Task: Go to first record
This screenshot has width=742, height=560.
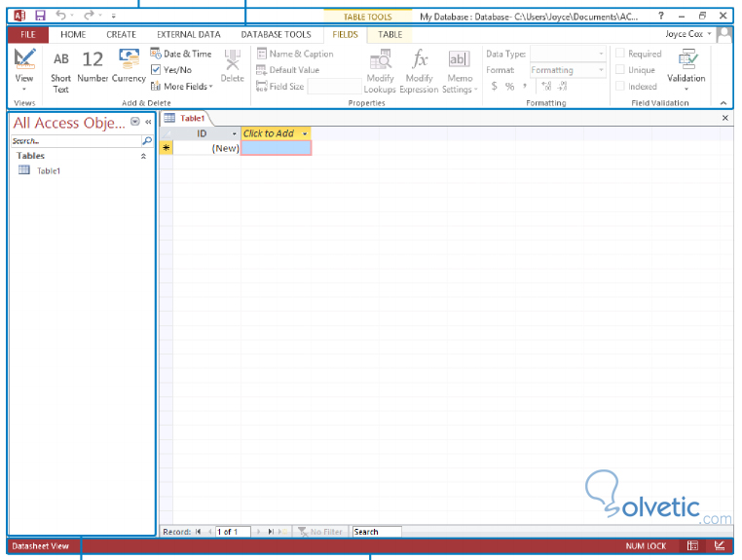Action: (x=199, y=532)
